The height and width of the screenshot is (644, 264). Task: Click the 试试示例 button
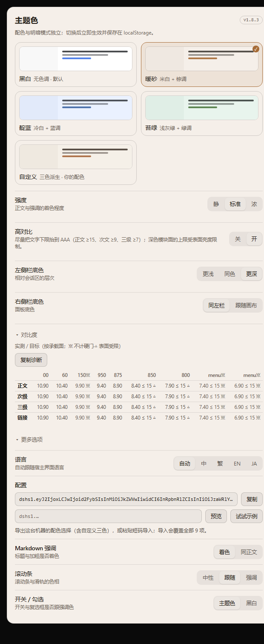coord(247,516)
